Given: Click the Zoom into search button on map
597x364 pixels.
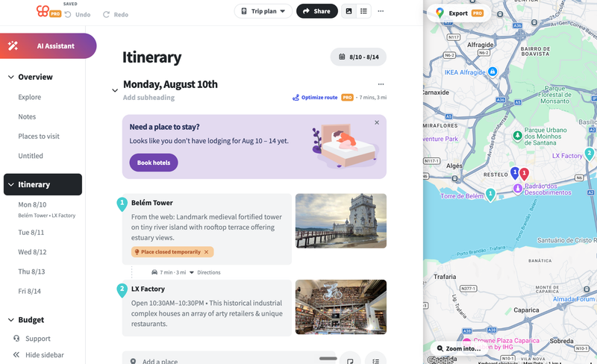Looking at the screenshot, I should (x=458, y=348).
